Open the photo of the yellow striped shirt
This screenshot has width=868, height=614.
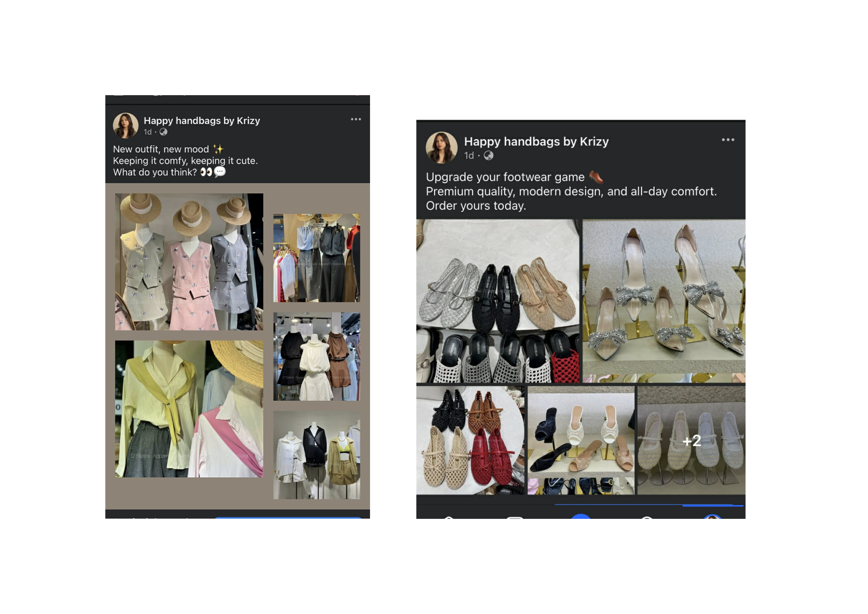pyautogui.click(x=189, y=409)
